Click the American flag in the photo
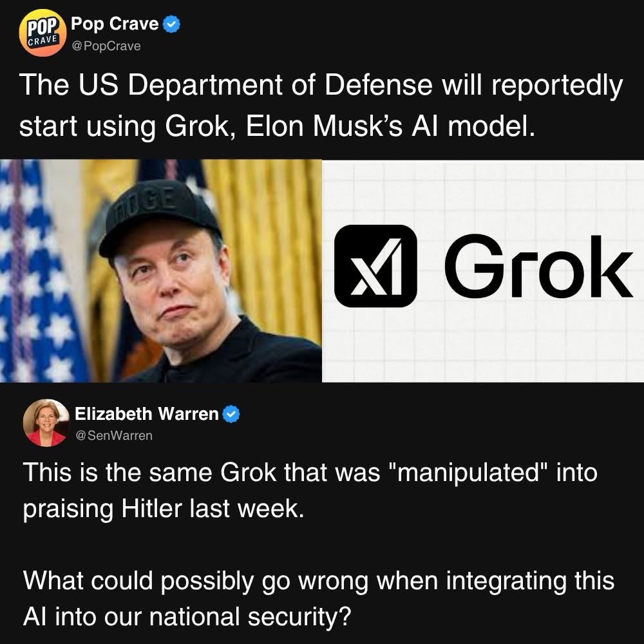 click(x=39, y=270)
